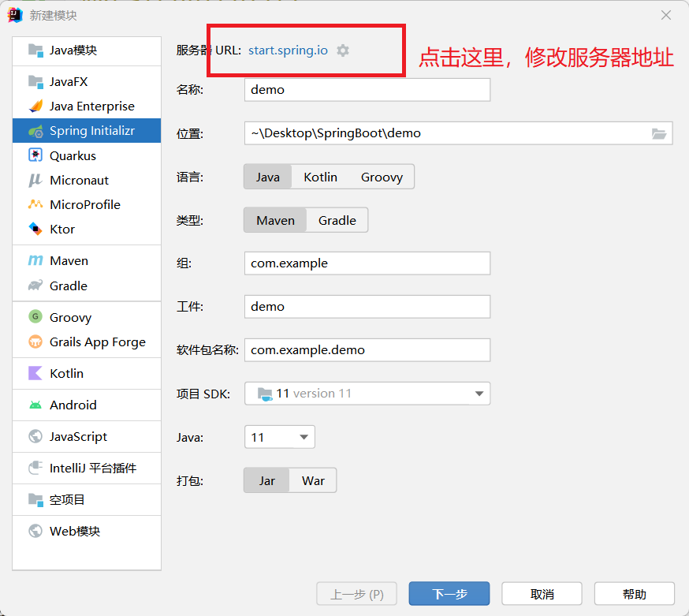Click the Gradle elephant icon

tap(35, 286)
